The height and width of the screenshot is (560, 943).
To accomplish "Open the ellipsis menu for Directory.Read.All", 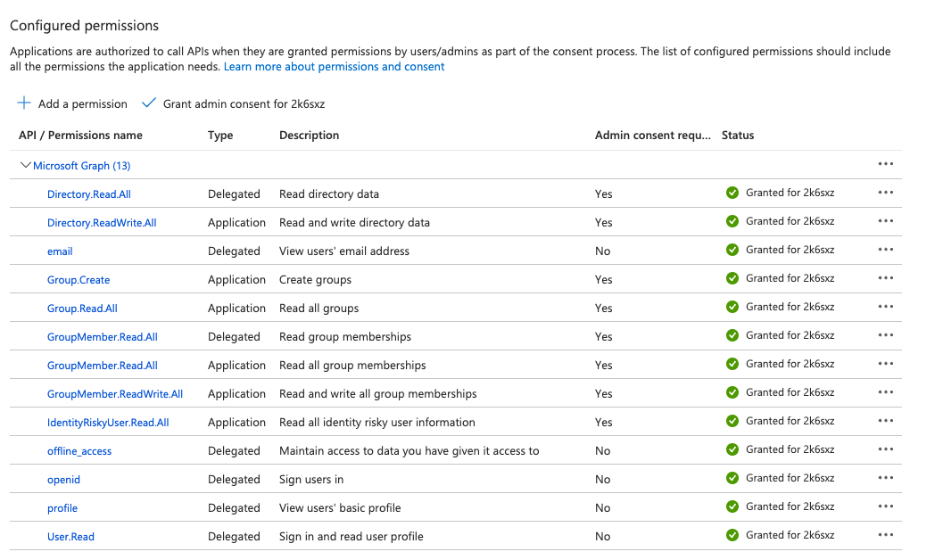I will point(886,193).
